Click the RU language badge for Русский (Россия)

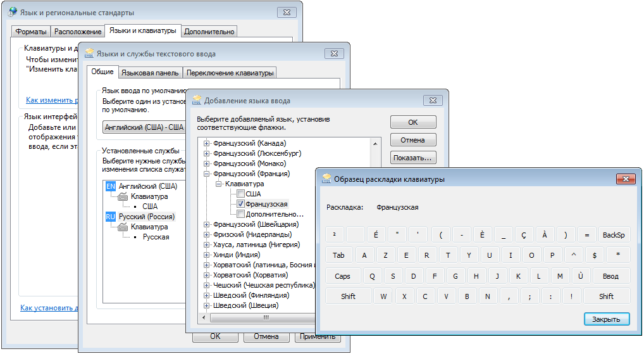pos(111,217)
